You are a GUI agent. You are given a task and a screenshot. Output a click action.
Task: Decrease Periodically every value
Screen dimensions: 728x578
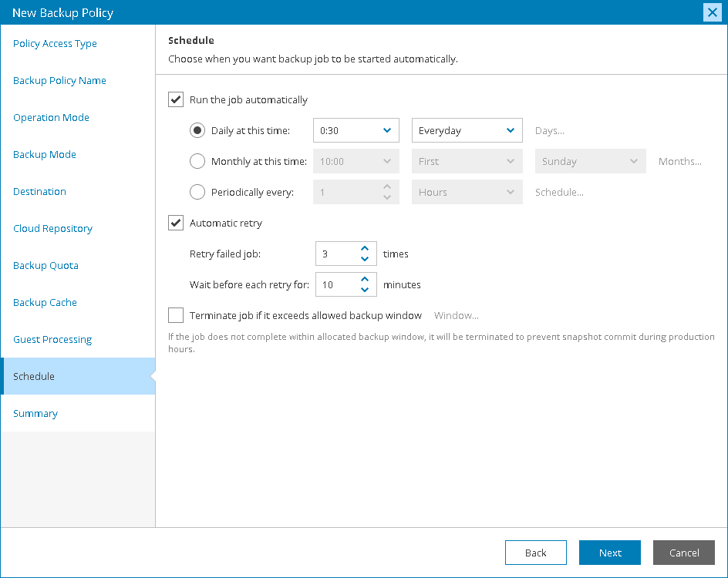point(387,197)
